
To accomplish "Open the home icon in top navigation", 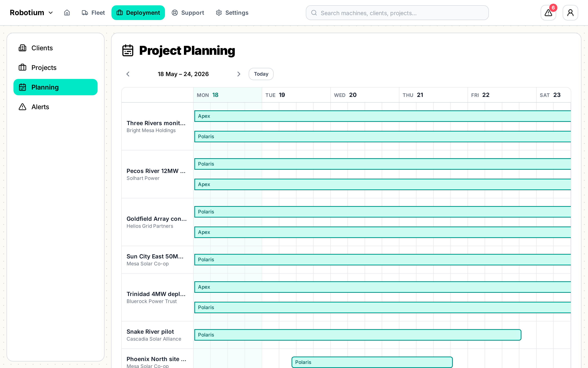I will (x=67, y=13).
